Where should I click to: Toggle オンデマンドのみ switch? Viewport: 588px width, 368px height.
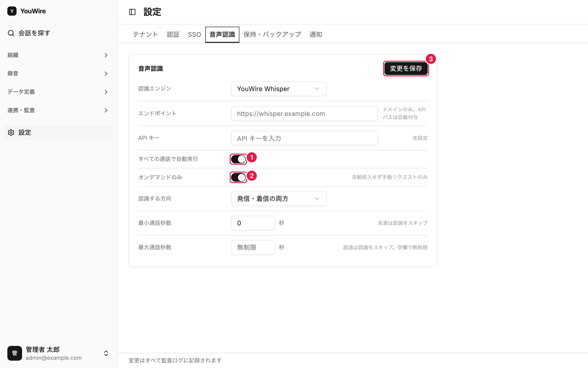[x=238, y=177]
